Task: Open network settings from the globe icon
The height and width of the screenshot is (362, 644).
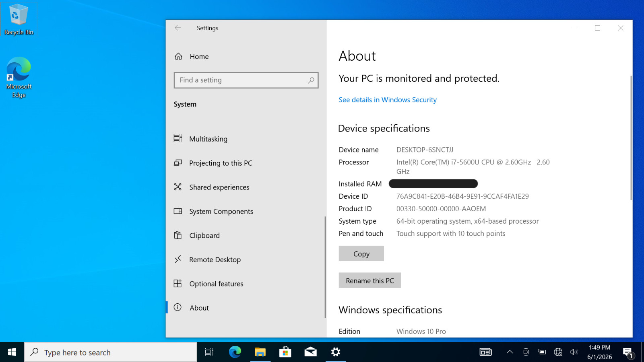Action: [558, 352]
